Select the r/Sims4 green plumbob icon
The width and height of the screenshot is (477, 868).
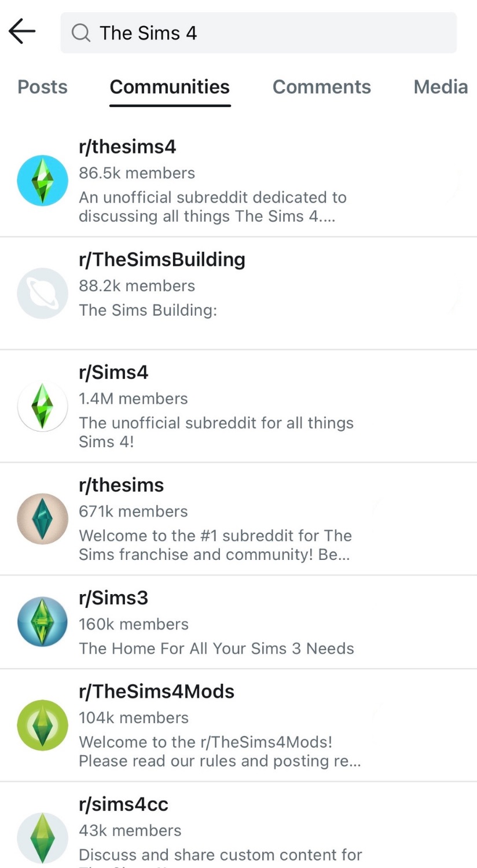42,406
